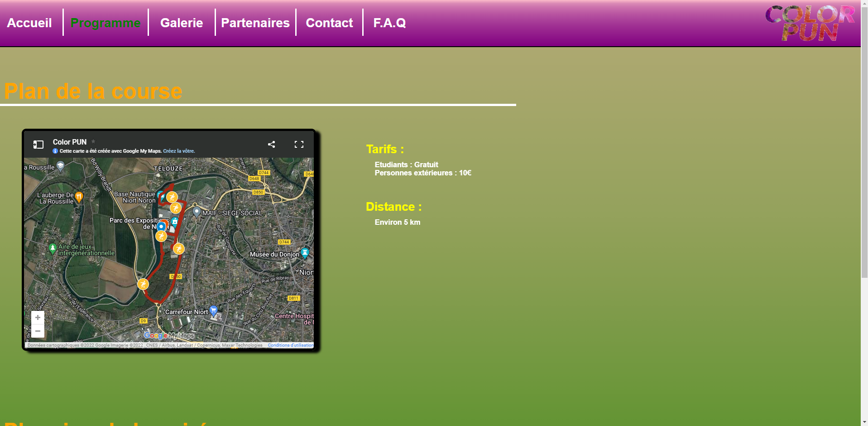Select the MAIF Siège Social pin
Viewport: 868px width, 426px height.
[x=197, y=212]
